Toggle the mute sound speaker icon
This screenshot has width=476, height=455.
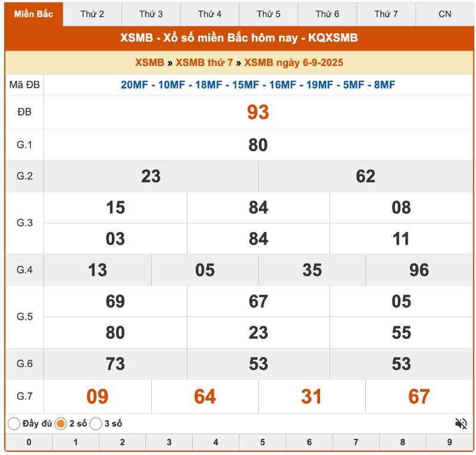[461, 423]
